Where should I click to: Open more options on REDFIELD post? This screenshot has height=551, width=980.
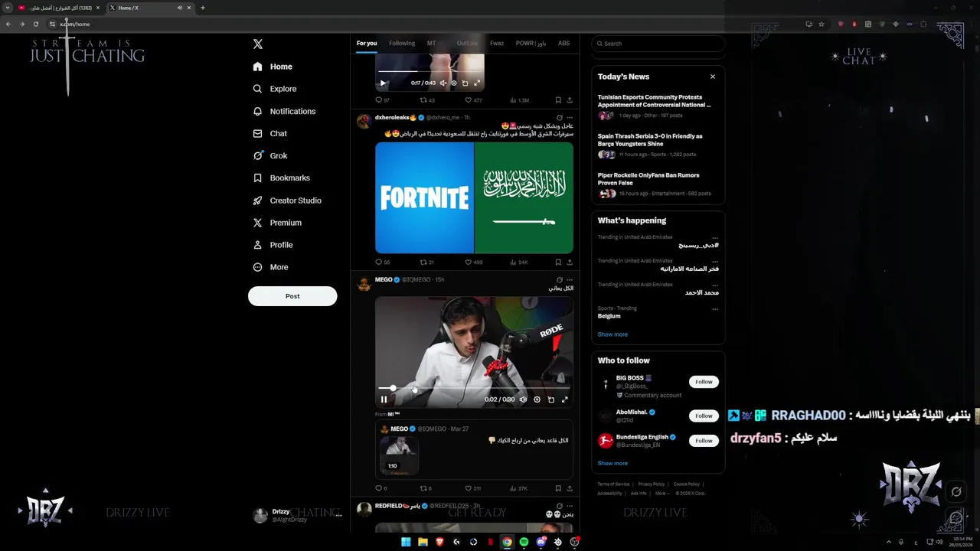point(569,506)
